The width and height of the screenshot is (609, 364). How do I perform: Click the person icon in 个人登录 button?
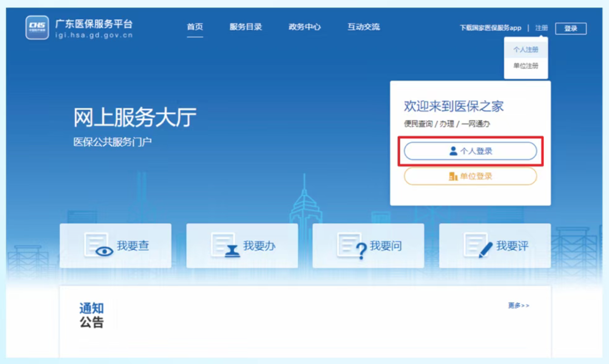click(453, 151)
